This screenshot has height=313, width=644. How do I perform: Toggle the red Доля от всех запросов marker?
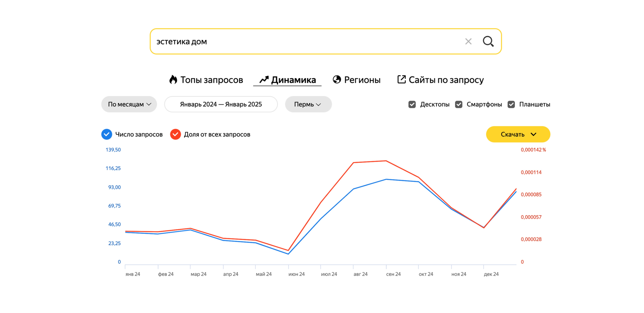pyautogui.click(x=175, y=134)
